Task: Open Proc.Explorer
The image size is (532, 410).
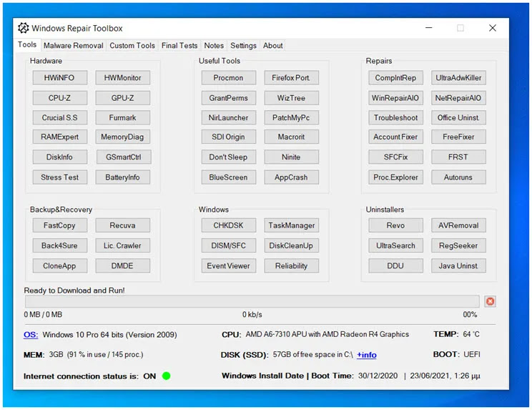Action: (x=395, y=177)
